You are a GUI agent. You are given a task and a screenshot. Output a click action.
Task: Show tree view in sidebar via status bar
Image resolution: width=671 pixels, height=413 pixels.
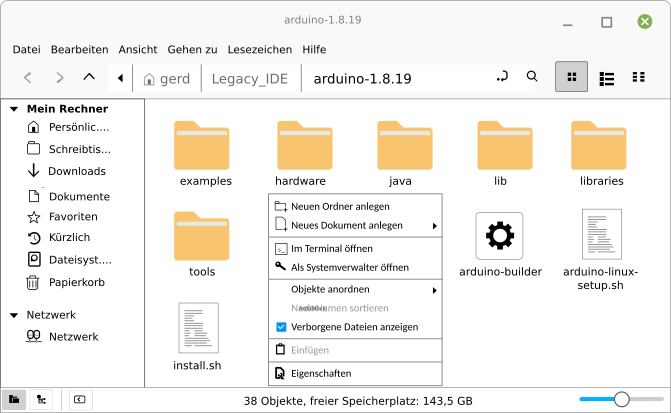click(x=41, y=399)
